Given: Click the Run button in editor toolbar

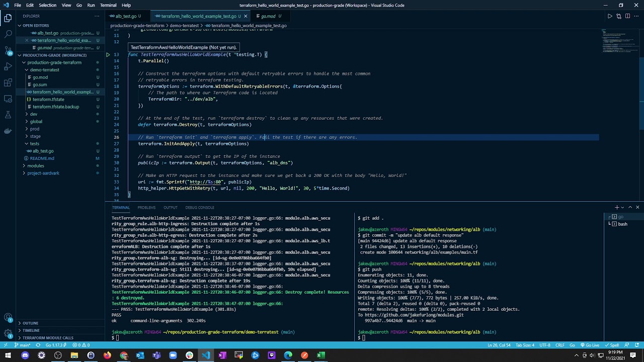Looking at the screenshot, I should click(x=610, y=16).
